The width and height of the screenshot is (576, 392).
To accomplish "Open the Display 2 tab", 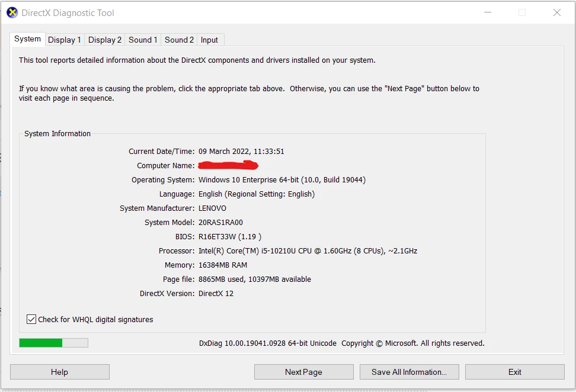I will point(105,40).
